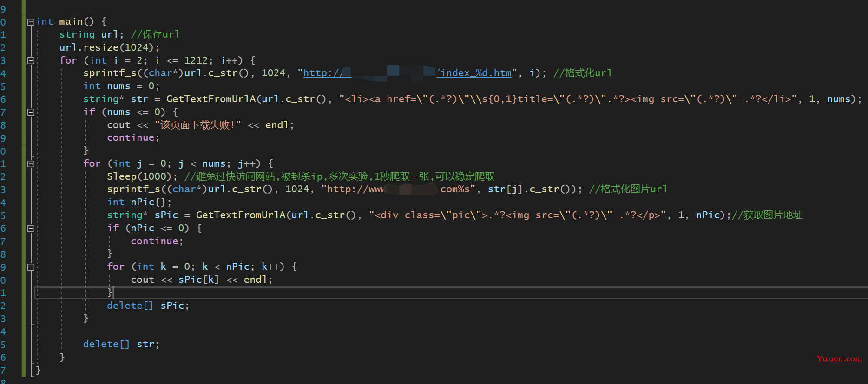Click the 'url.resize(1024);' statement
The height and width of the screenshot is (384, 868).
point(109,47)
